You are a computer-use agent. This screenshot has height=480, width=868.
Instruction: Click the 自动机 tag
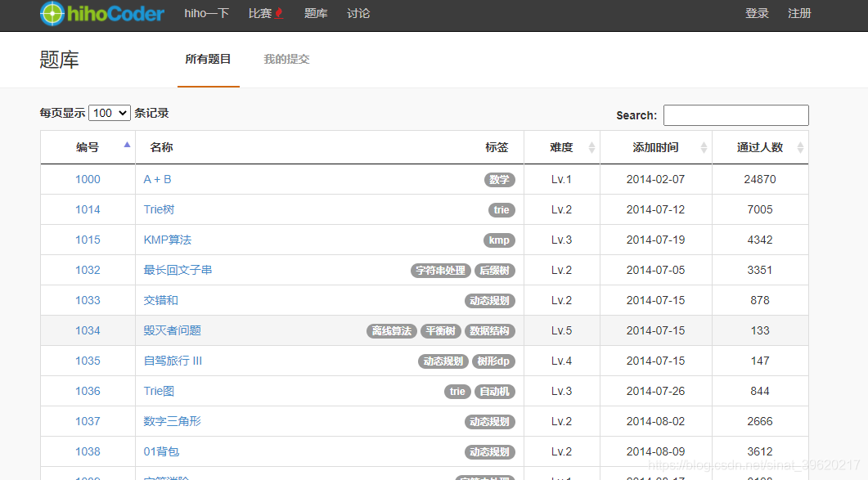[495, 392]
